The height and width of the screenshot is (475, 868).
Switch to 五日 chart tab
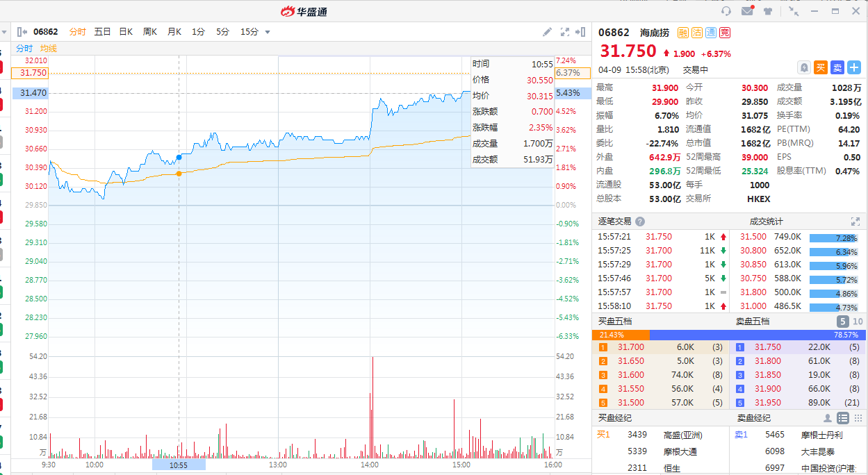point(102,32)
